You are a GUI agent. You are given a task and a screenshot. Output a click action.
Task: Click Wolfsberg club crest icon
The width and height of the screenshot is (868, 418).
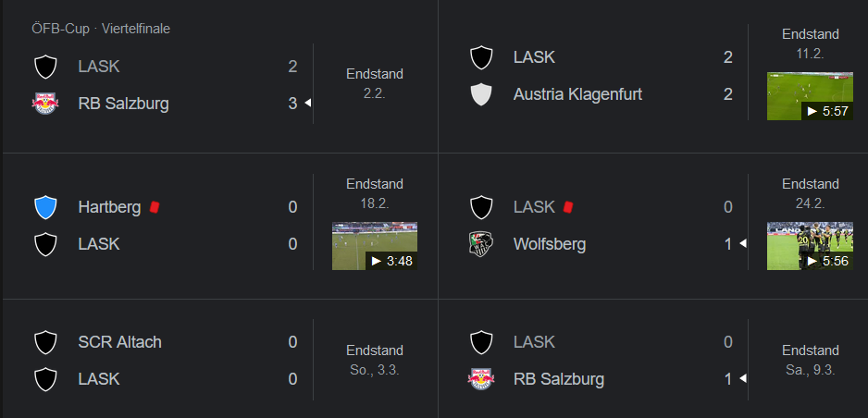[x=480, y=244]
